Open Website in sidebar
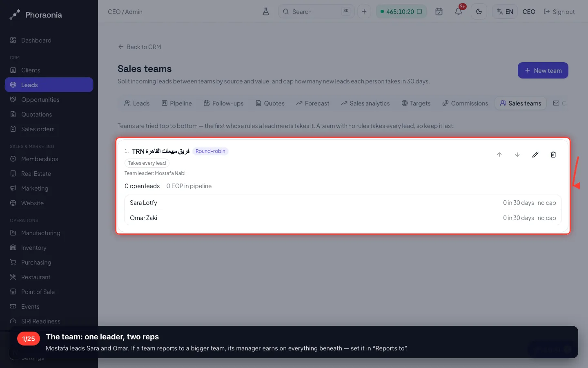This screenshot has height=368, width=588. point(49,203)
